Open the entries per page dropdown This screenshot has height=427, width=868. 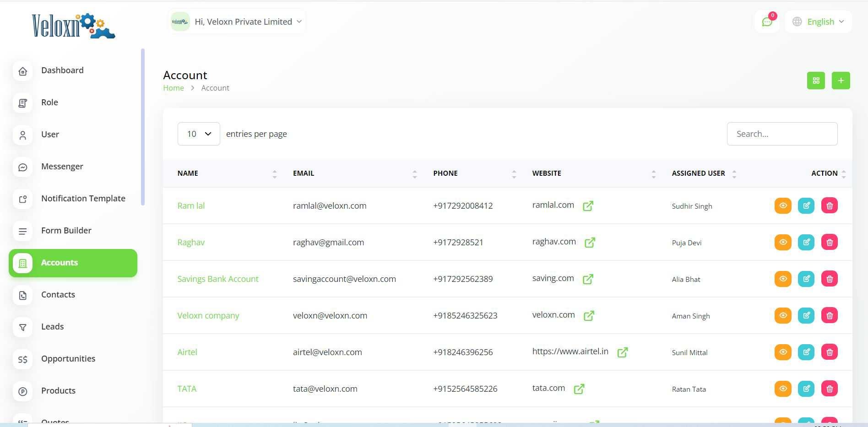[199, 134]
